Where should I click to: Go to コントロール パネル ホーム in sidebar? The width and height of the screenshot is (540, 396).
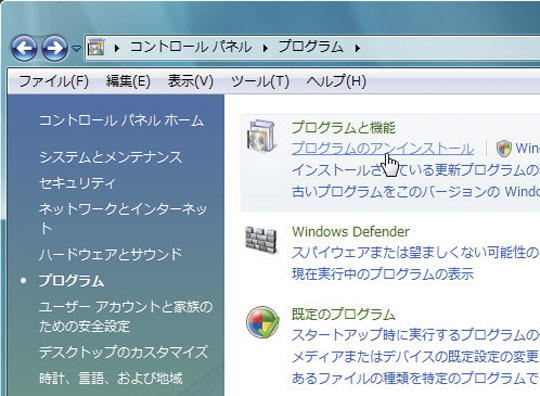(121, 121)
